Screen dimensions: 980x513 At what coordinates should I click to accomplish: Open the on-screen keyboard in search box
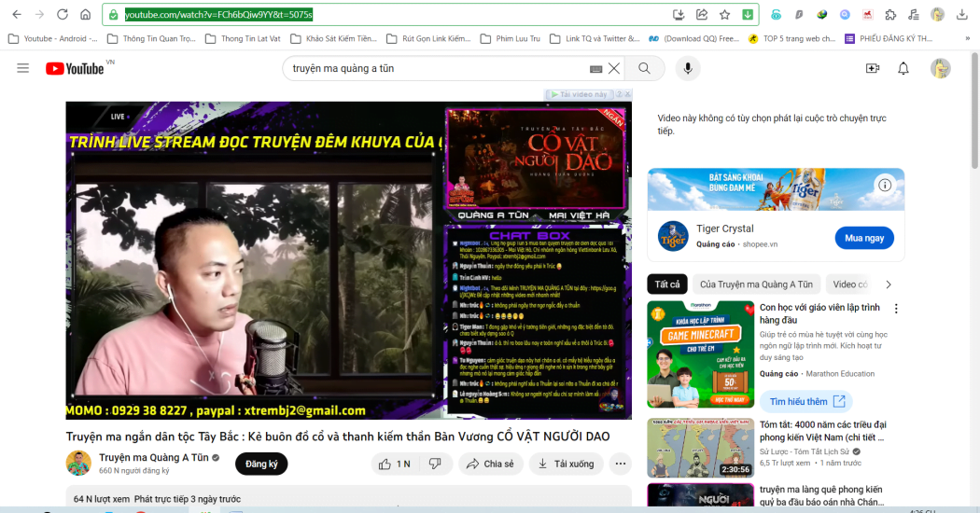(x=595, y=69)
